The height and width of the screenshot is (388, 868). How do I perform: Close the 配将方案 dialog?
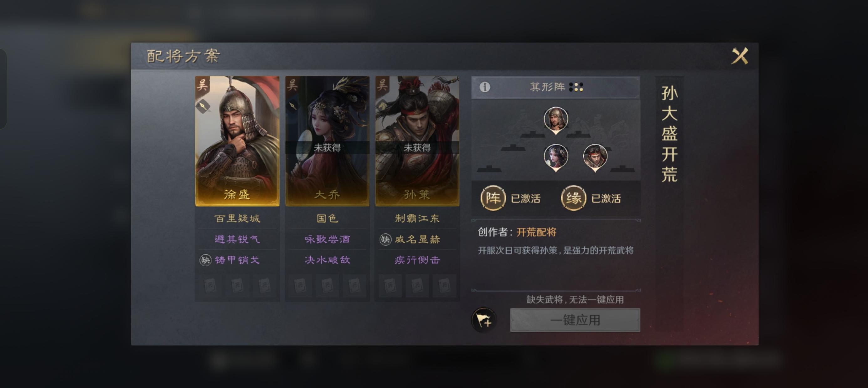tap(740, 56)
